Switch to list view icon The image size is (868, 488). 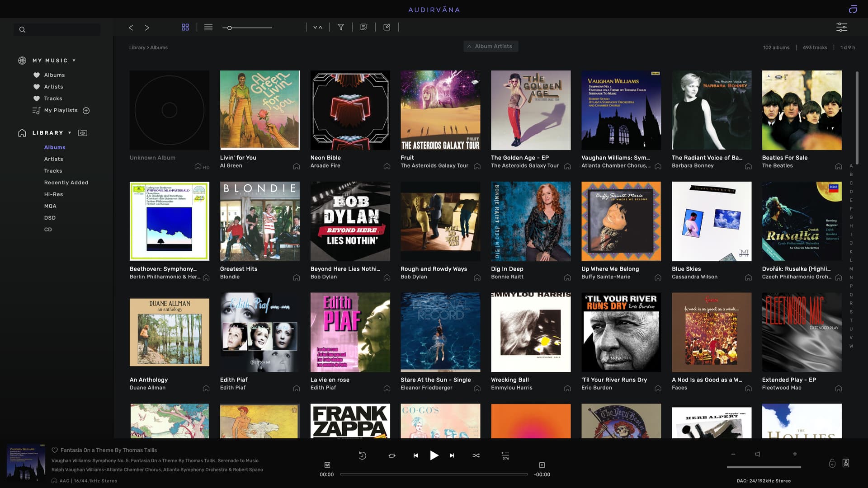click(x=208, y=27)
